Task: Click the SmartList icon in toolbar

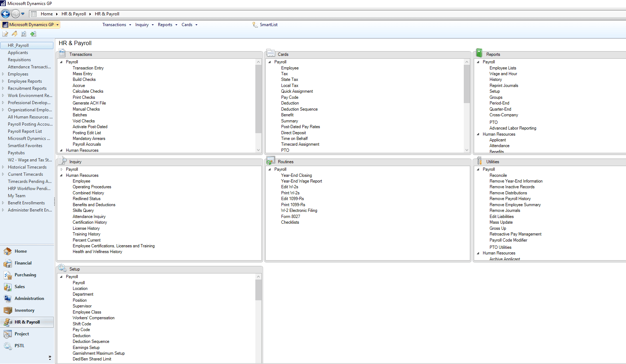Action: coord(255,25)
